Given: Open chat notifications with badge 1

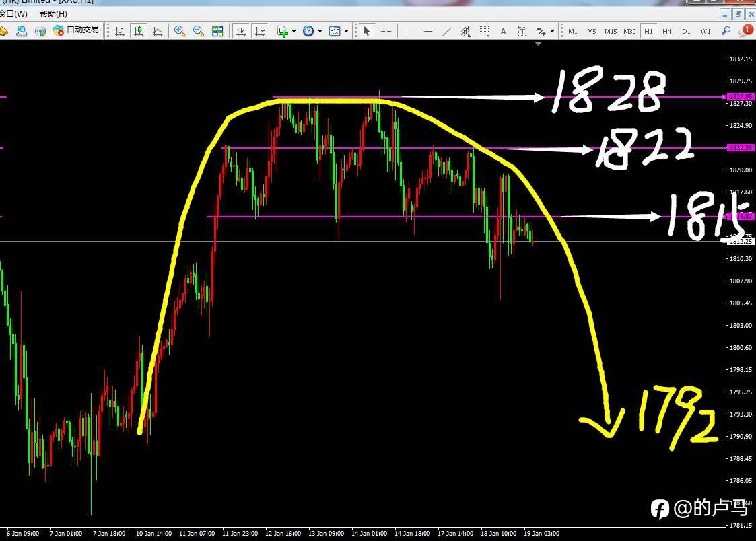Looking at the screenshot, I should click(745, 31).
